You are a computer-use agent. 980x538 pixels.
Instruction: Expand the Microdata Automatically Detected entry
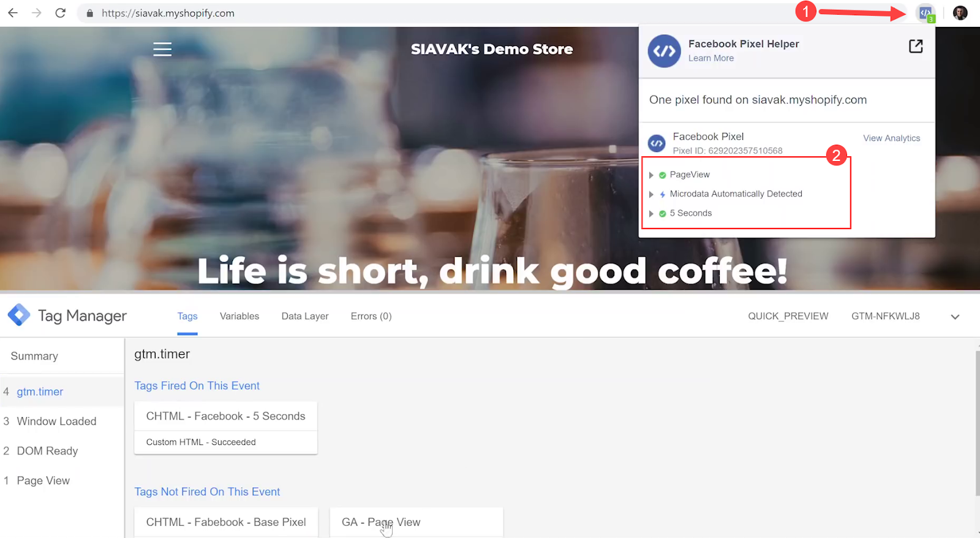(x=651, y=194)
